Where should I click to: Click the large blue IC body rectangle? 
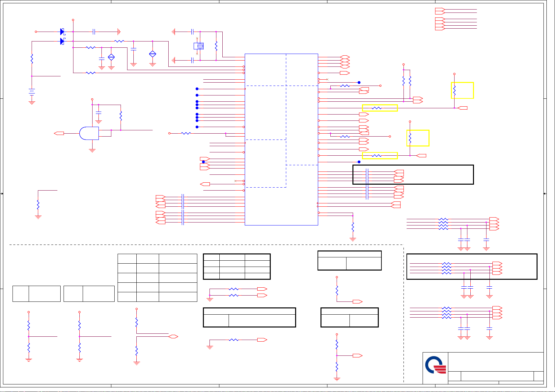(281, 140)
